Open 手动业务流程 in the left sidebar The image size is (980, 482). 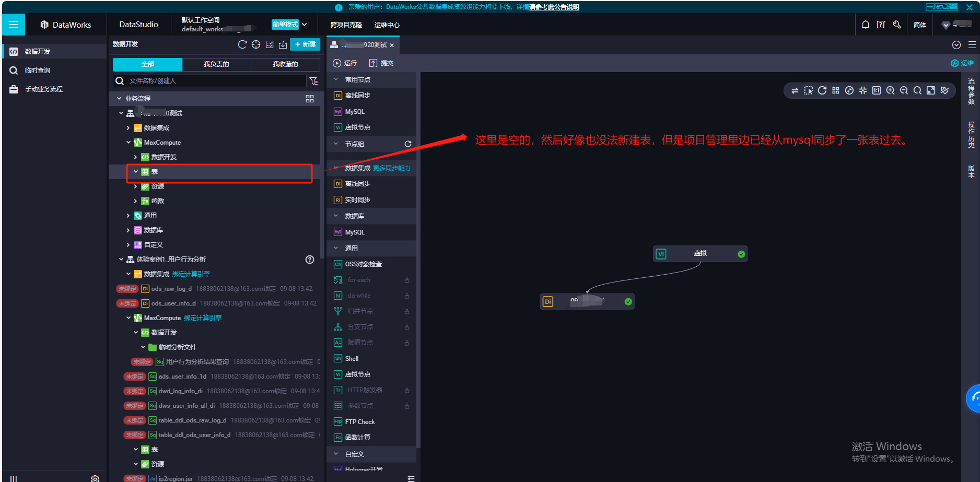(x=54, y=89)
